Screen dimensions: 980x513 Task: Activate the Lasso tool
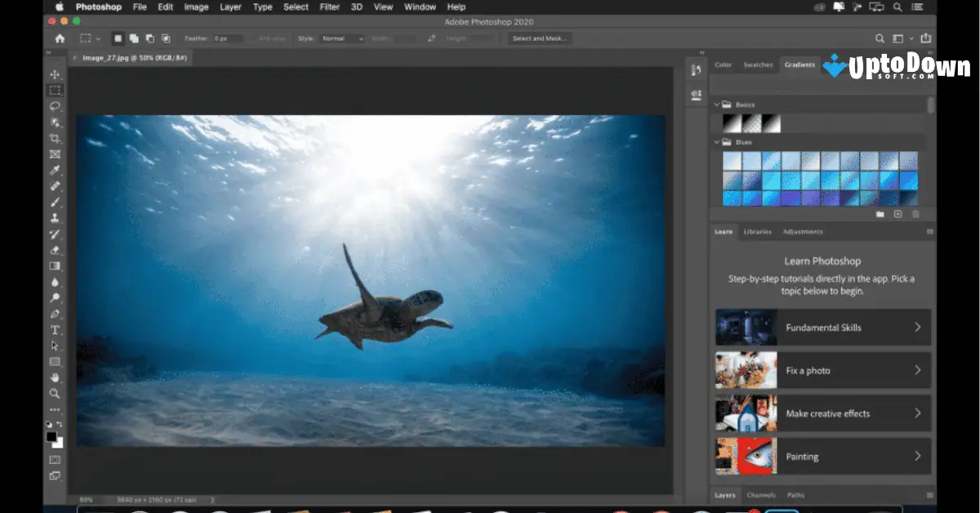[x=56, y=106]
